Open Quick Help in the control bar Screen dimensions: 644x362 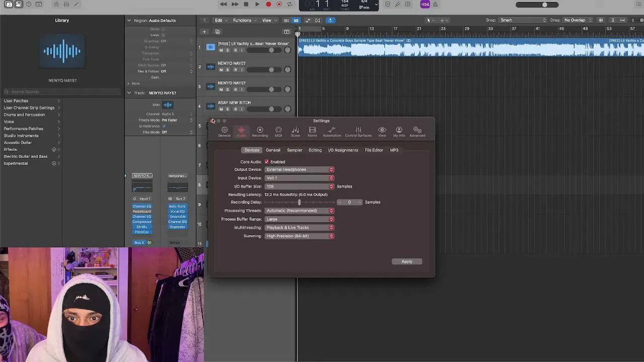coord(29,5)
